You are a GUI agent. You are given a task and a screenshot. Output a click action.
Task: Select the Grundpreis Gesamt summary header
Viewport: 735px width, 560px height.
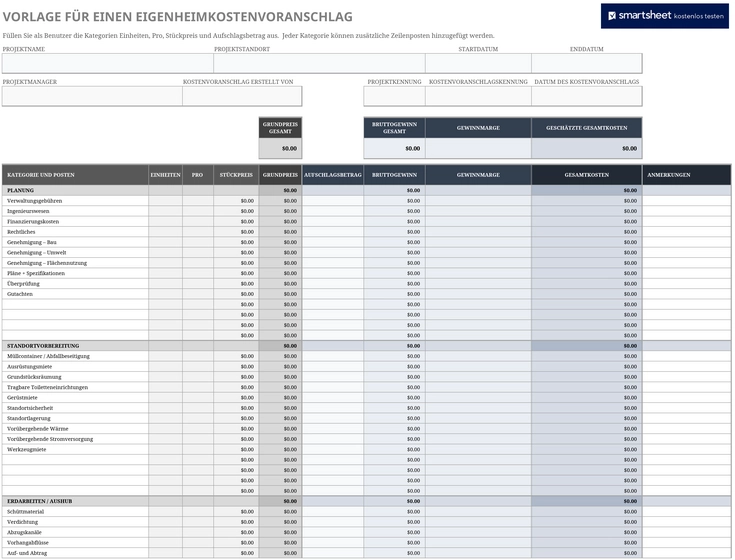tap(280, 128)
